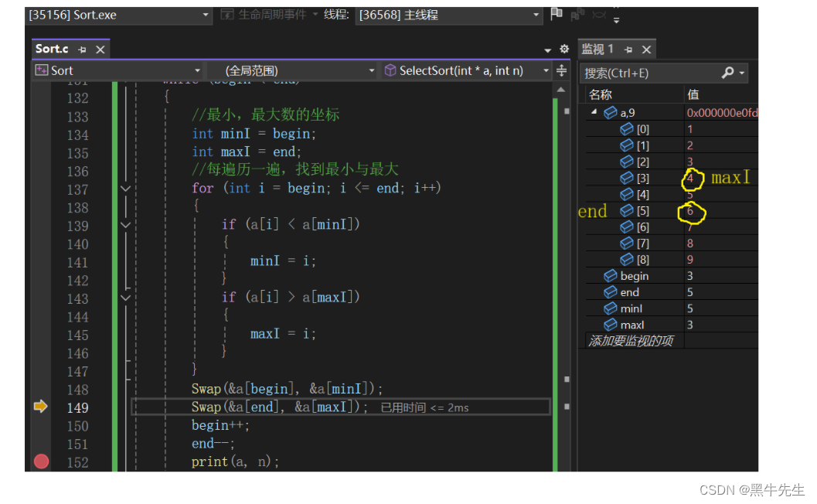
Task: Pin the 监视 1 panel
Action: (x=628, y=49)
